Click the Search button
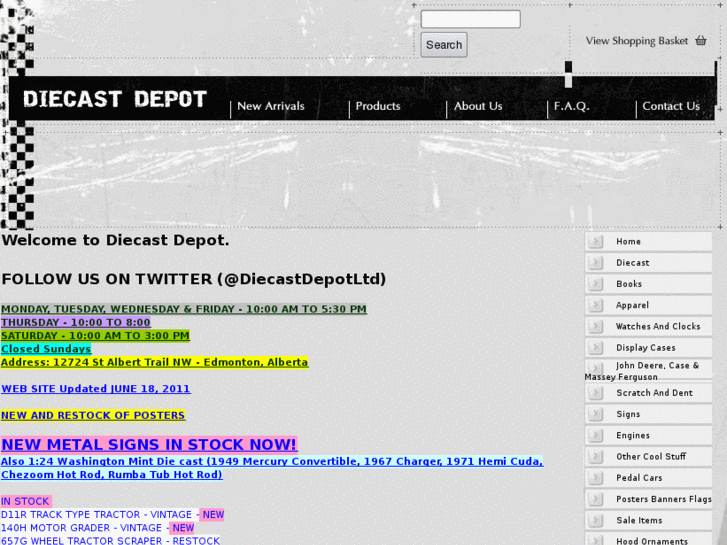This screenshot has height=545, width=727. [x=444, y=45]
